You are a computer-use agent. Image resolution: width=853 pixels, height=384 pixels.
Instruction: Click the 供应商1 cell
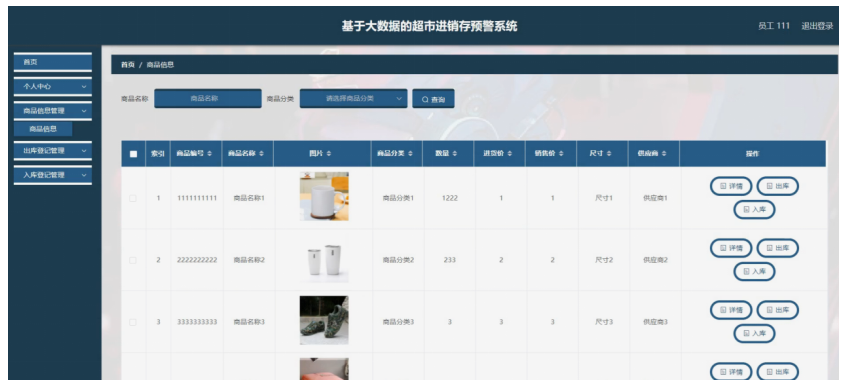(x=655, y=199)
